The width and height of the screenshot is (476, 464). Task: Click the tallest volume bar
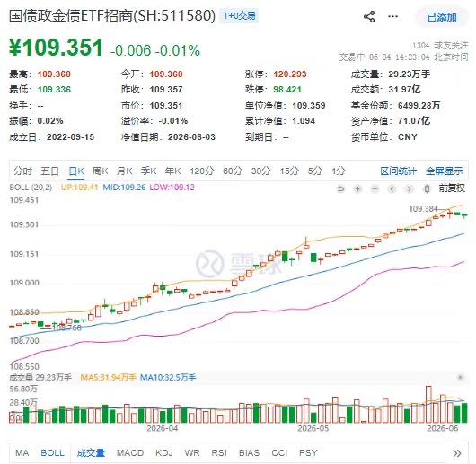coord(428,404)
